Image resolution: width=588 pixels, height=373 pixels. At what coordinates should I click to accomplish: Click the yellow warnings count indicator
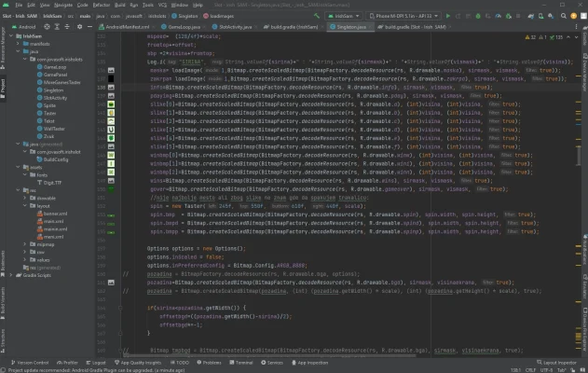530,37
